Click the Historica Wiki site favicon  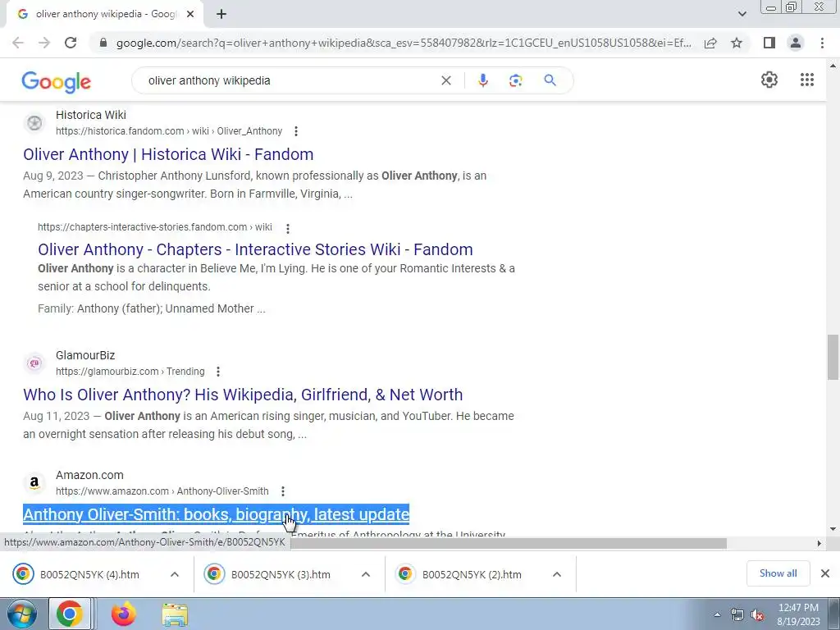(34, 123)
